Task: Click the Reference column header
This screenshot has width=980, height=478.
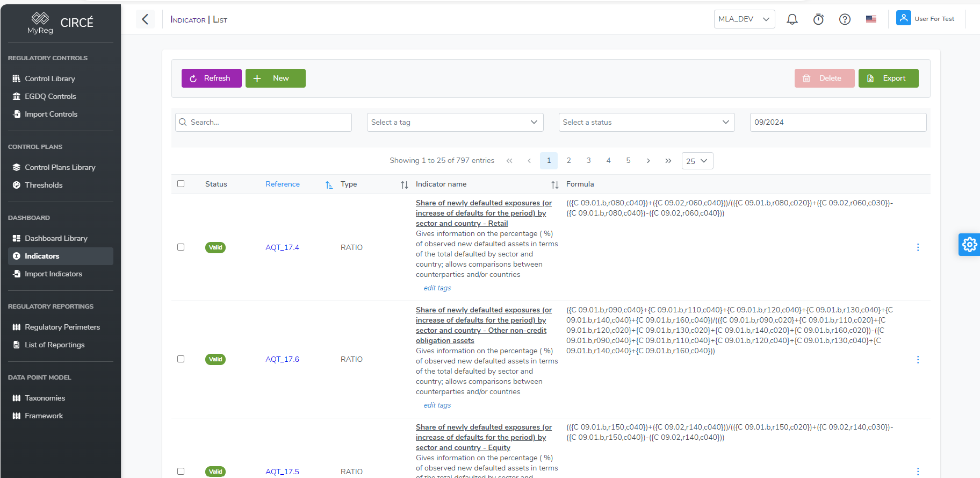Action: point(283,184)
